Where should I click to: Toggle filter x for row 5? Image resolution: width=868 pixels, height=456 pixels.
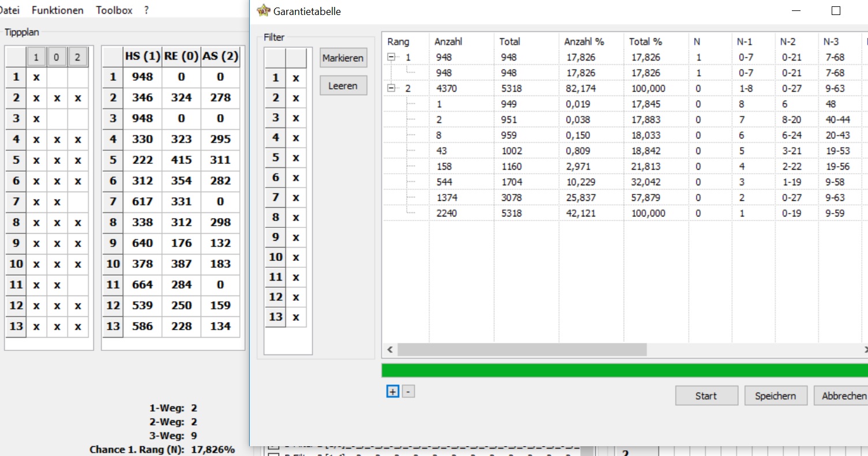(x=296, y=158)
